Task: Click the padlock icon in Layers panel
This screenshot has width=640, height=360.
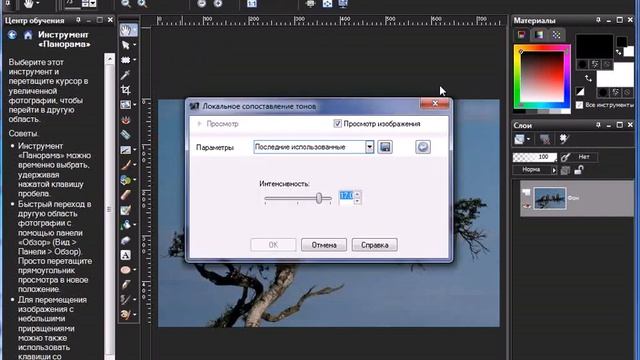Action: click(579, 170)
